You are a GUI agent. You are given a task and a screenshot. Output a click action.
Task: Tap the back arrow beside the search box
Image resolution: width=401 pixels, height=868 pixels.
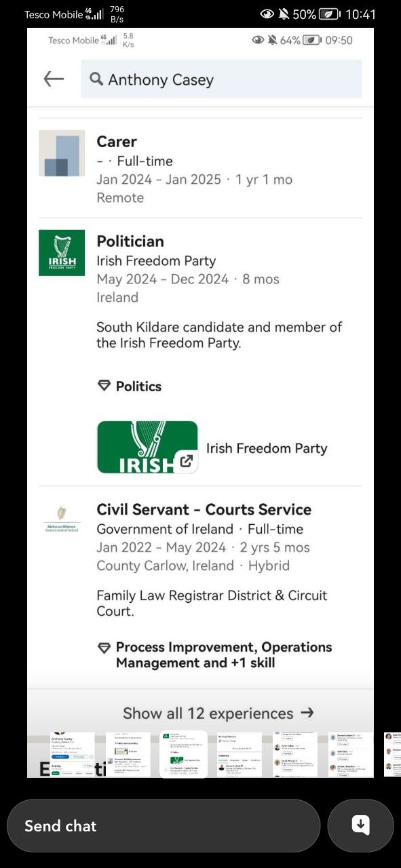tap(54, 79)
